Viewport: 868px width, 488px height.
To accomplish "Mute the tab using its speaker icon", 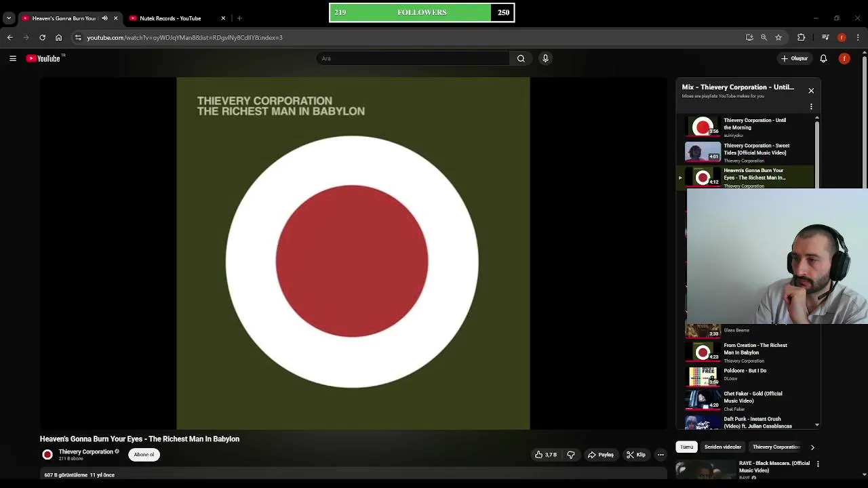I will (104, 18).
